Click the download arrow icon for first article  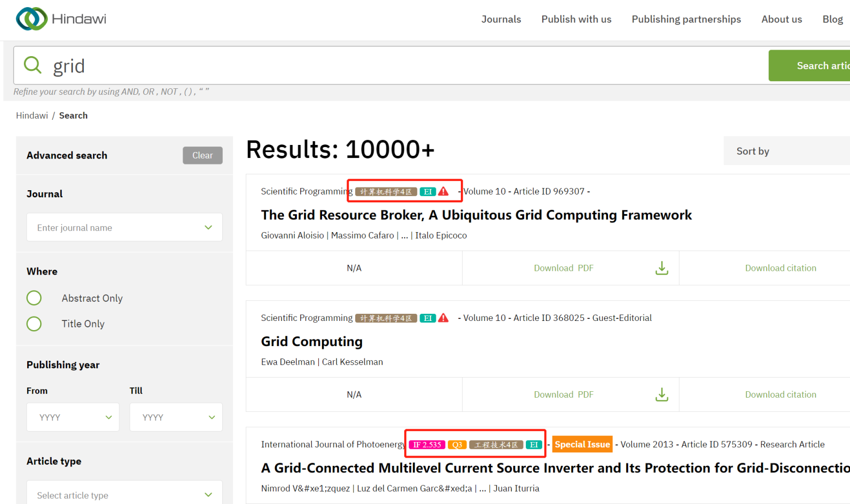[x=661, y=268]
